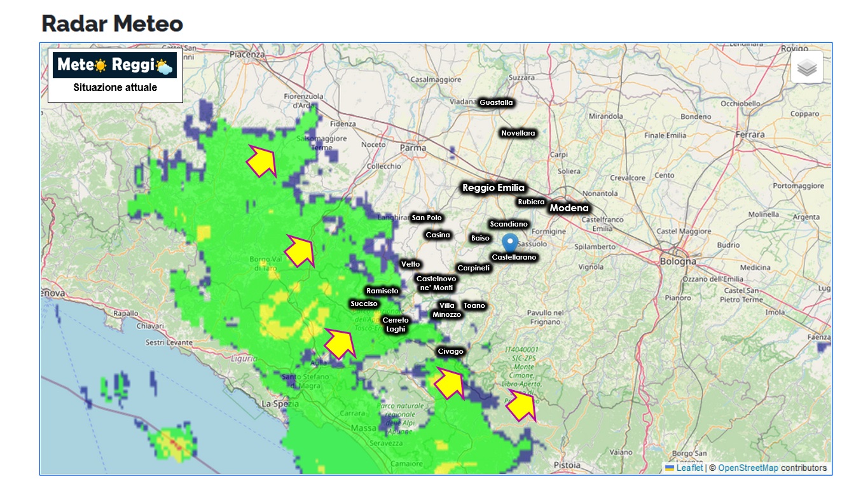
Task: Select the Castelnovo ne' Monti label
Action: pos(436,283)
